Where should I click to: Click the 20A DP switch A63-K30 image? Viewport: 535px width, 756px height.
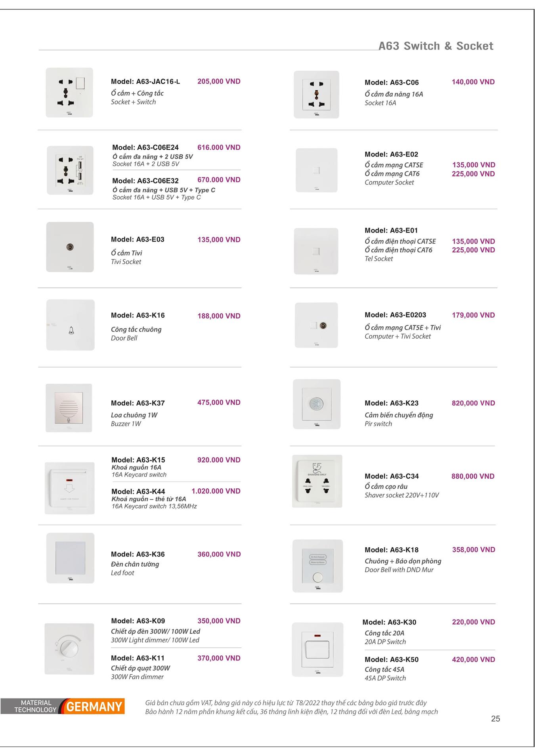coord(317,649)
